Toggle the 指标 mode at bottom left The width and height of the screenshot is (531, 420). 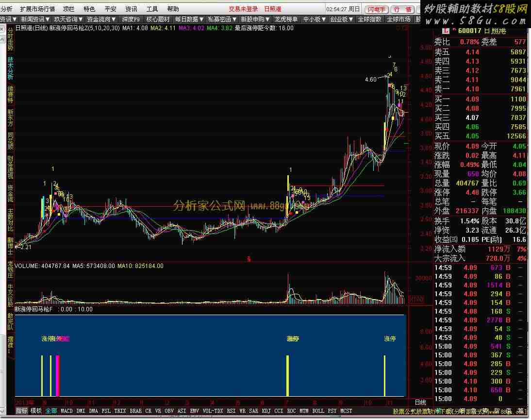[x=22, y=411]
